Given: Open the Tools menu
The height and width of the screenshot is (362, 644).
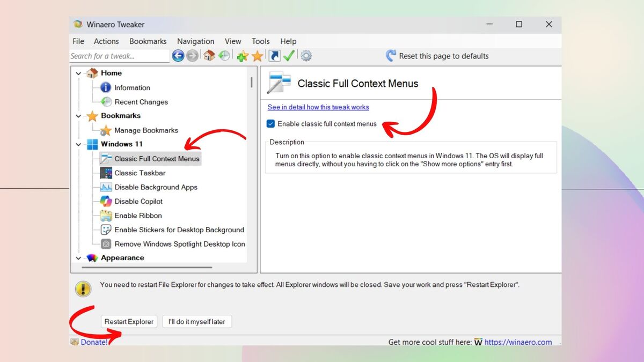Looking at the screenshot, I should coord(261,41).
